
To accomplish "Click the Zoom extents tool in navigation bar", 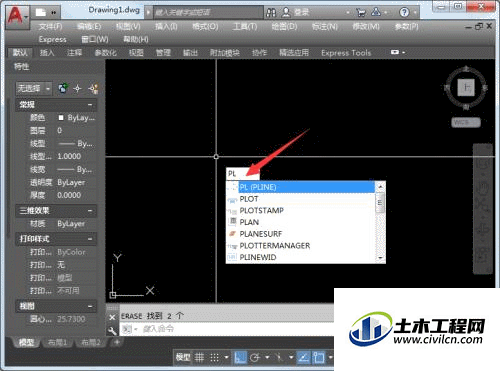I will [x=483, y=206].
